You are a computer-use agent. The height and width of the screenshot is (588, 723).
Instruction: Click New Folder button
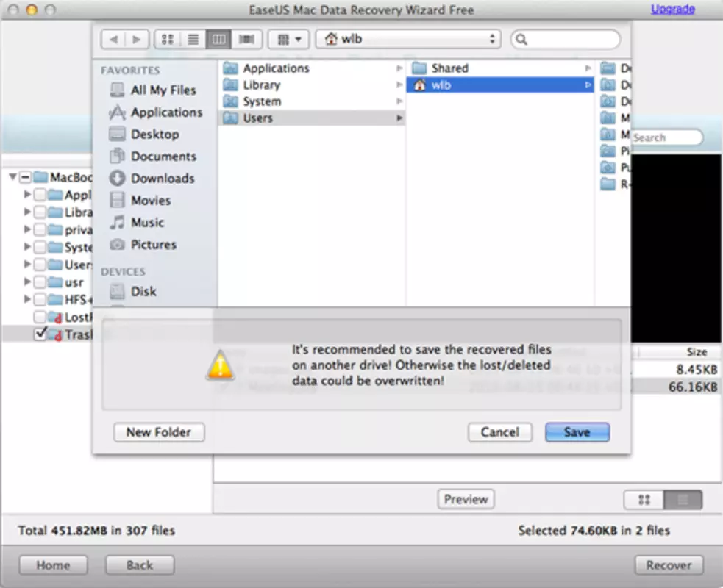[159, 432]
